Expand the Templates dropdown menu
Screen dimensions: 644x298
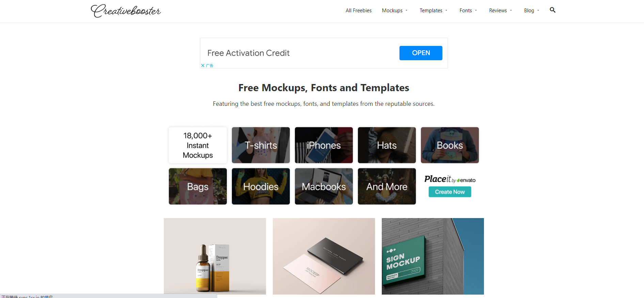point(433,11)
